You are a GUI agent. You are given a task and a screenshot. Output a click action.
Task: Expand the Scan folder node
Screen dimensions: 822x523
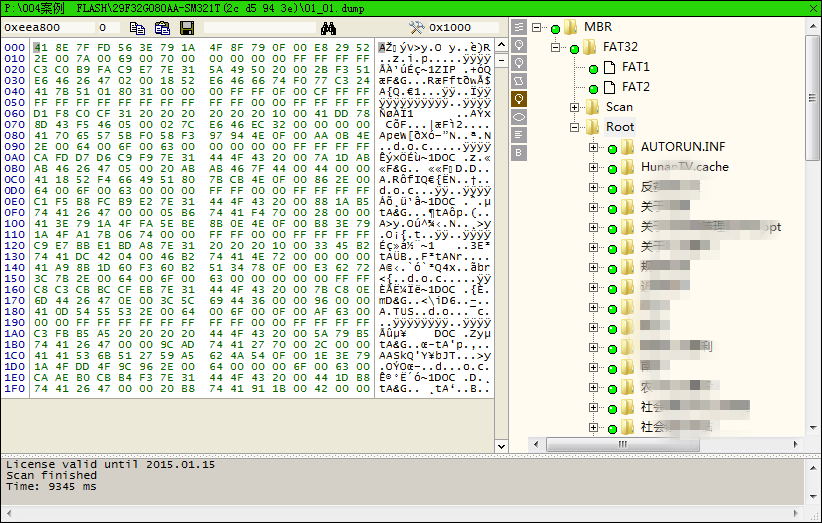pos(575,107)
